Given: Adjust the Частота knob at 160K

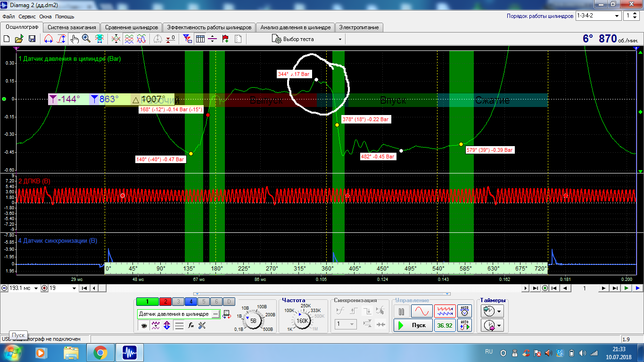Looking at the screenshot, I should tap(302, 321).
